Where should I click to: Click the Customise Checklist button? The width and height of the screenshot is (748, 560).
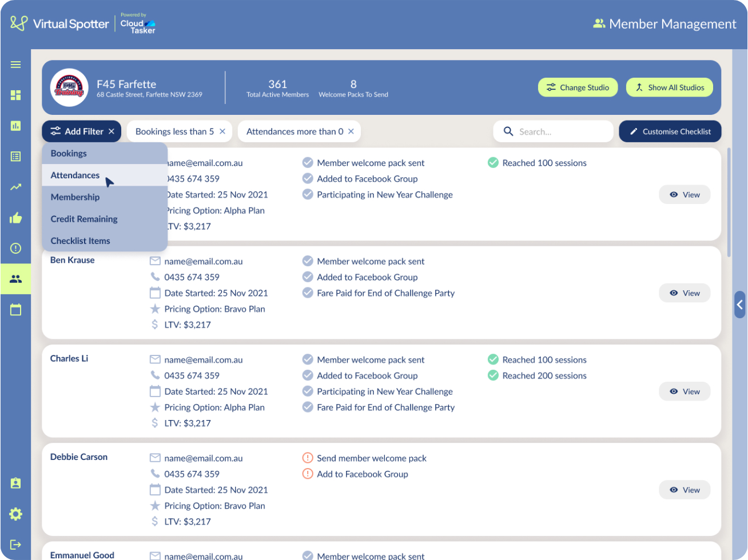[x=670, y=131]
